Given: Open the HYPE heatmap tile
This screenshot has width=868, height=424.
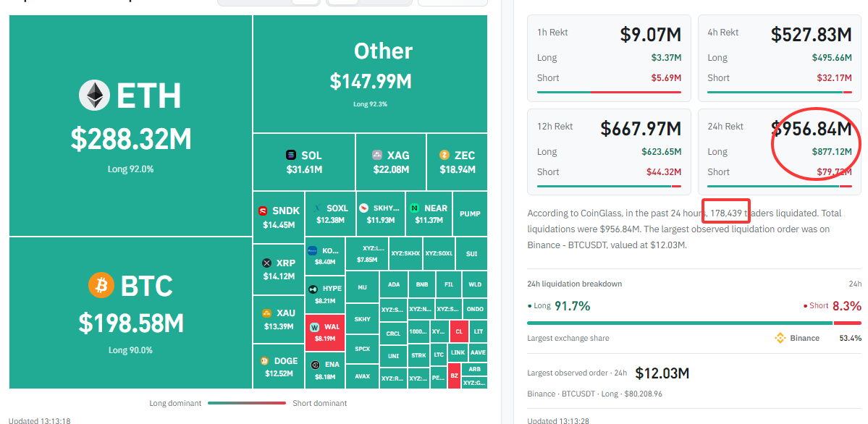Looking at the screenshot, I should [325, 294].
